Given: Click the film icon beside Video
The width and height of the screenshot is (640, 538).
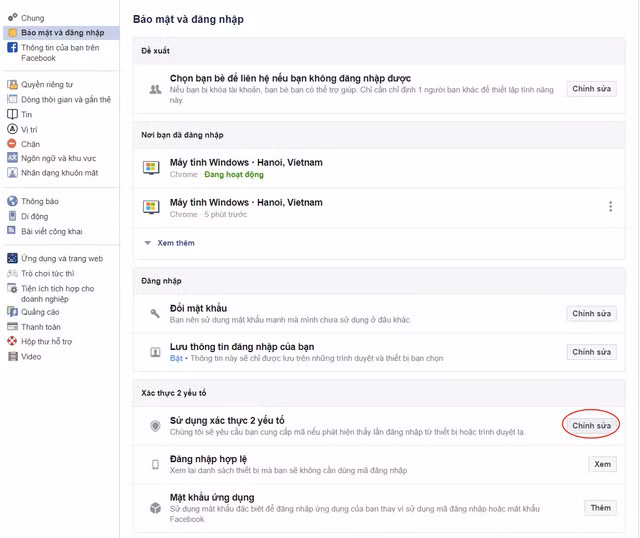Looking at the screenshot, I should tap(13, 356).
